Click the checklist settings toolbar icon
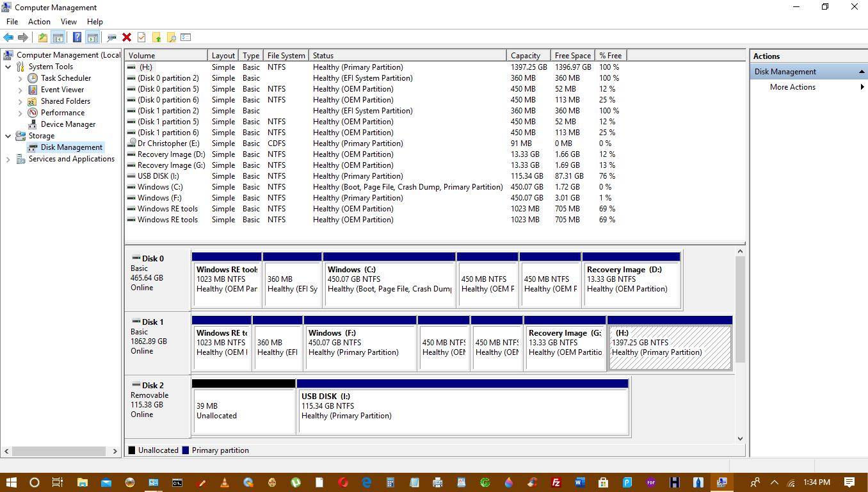The width and height of the screenshot is (868, 492). 186,37
